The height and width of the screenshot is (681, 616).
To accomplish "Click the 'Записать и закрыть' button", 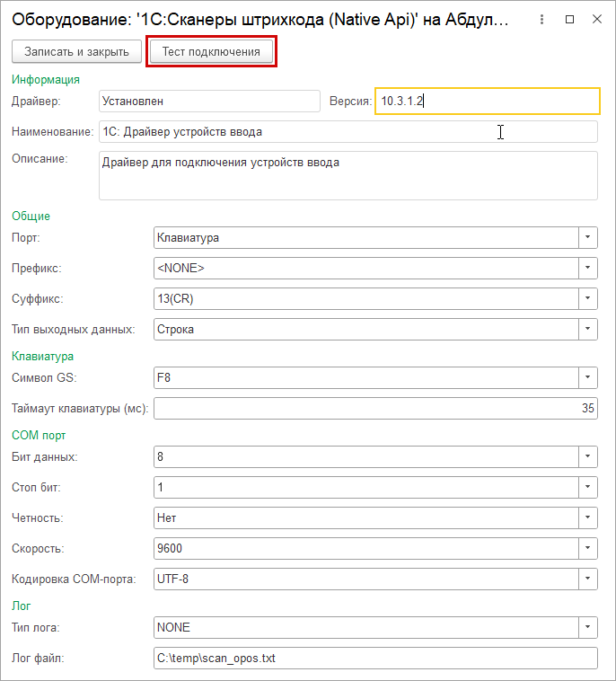I will click(x=76, y=52).
